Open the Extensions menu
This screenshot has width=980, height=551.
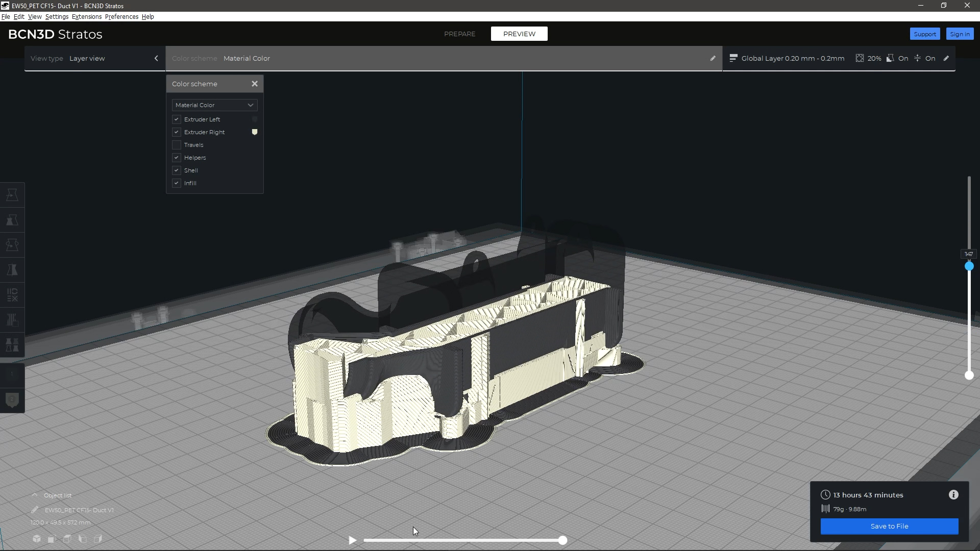tap(86, 17)
